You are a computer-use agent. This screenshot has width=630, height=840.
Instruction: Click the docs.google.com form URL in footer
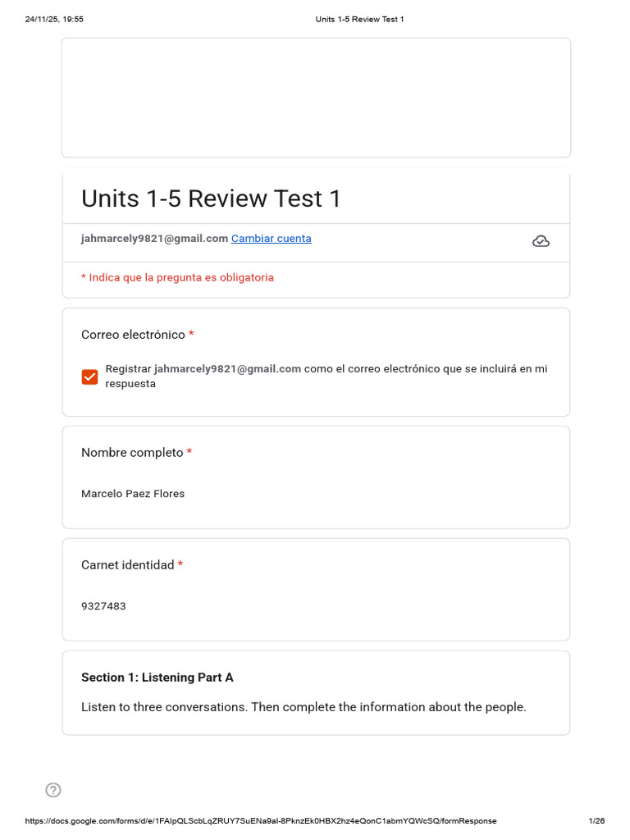[260, 820]
